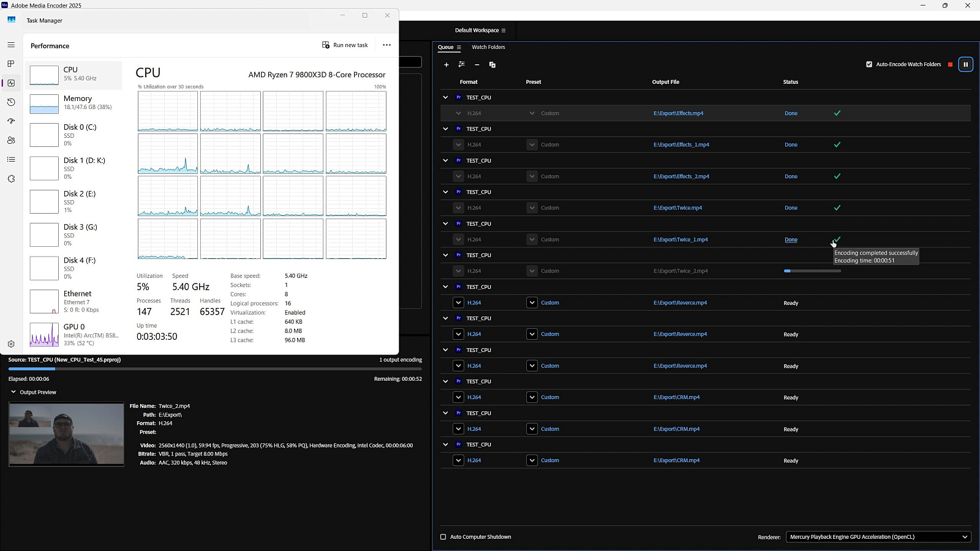Open Services page in Task Manager sidebar

11,179
